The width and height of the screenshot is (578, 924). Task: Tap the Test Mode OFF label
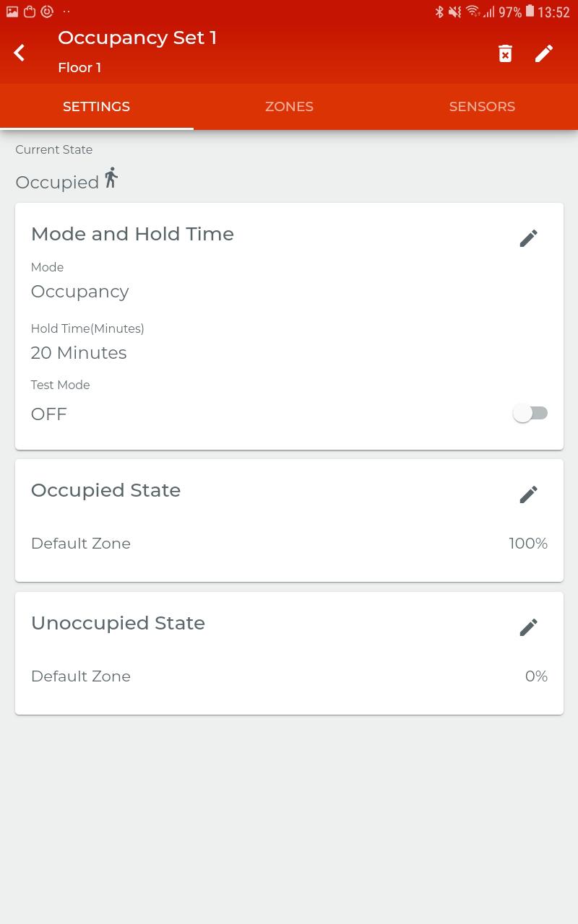click(x=49, y=414)
